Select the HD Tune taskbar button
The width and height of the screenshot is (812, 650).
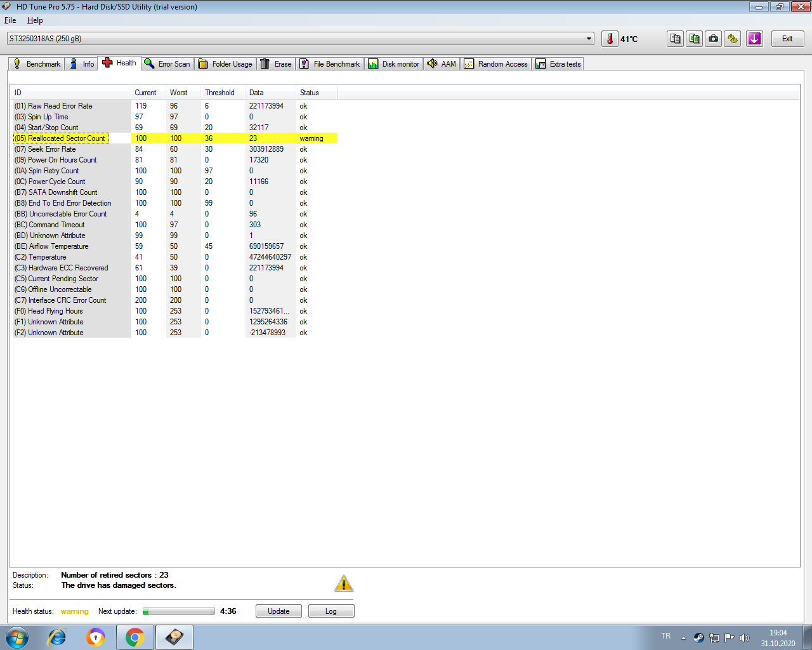[x=174, y=637]
